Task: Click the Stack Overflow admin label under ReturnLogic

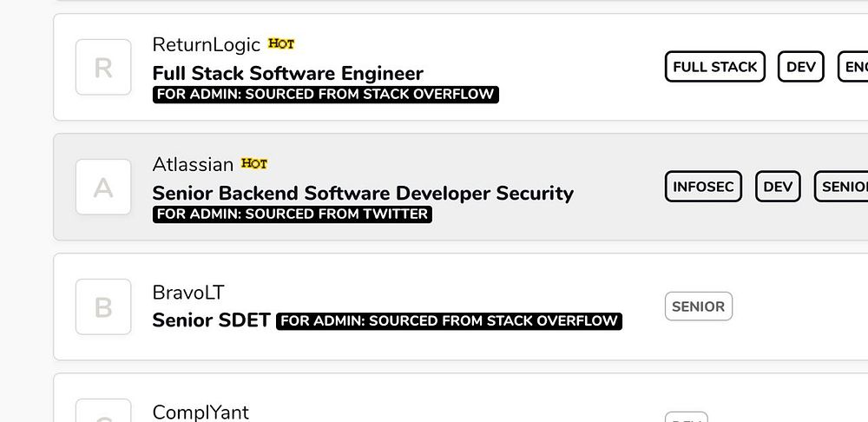Action: pos(325,94)
